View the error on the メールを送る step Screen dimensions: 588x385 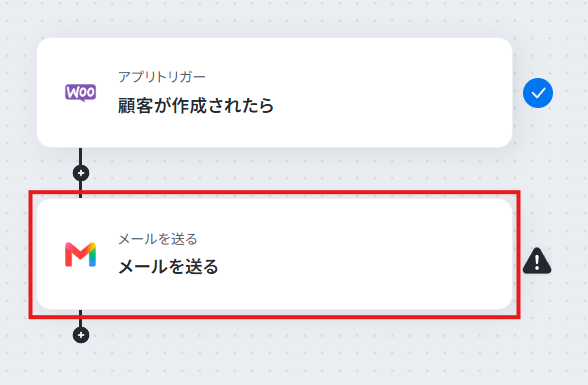tap(537, 261)
